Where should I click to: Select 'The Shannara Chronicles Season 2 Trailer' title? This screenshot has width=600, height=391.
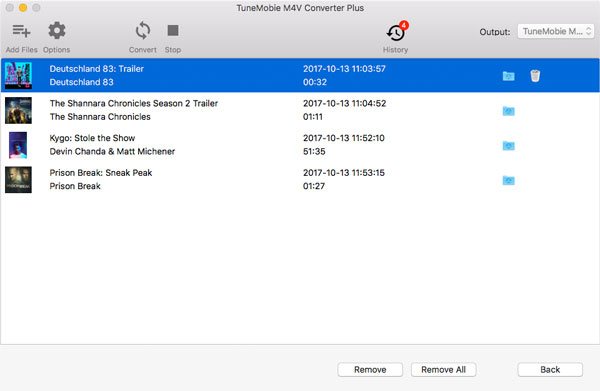click(x=134, y=103)
